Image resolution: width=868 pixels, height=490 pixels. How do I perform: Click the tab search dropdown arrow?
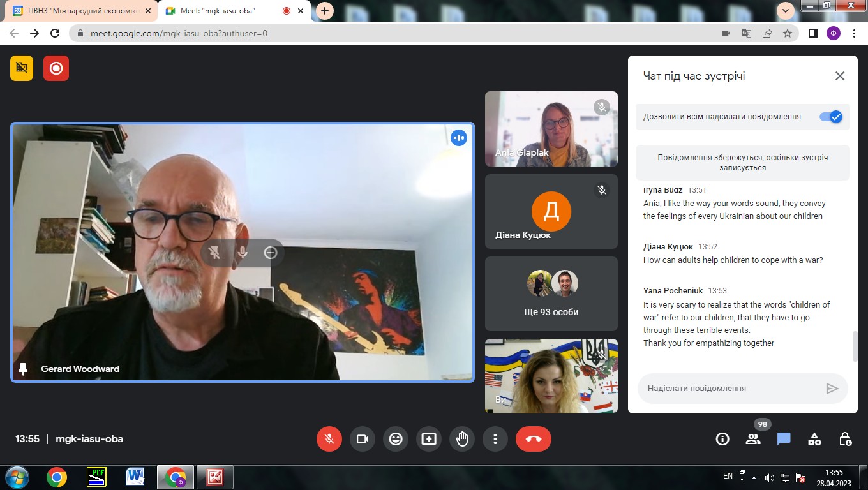coord(786,10)
